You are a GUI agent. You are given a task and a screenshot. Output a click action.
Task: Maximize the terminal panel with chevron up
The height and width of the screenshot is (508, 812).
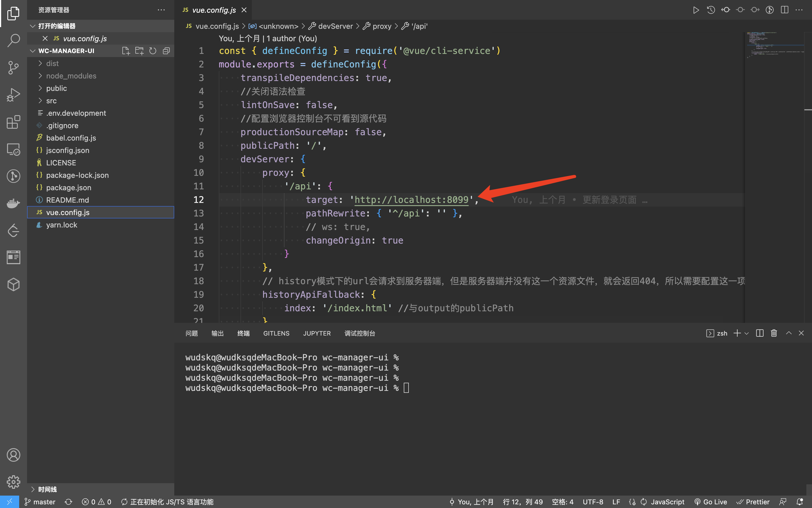(x=789, y=333)
